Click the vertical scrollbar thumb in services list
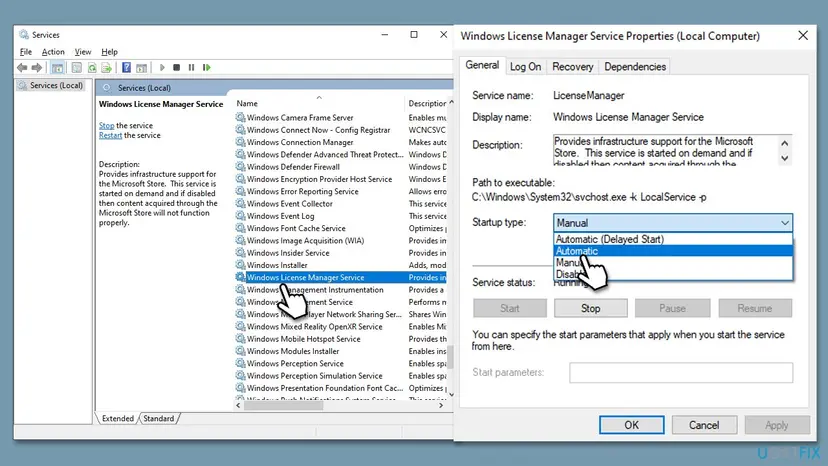 coord(450,357)
